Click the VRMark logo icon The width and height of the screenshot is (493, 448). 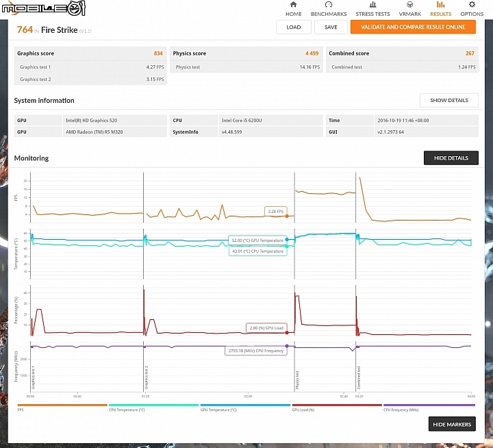point(409,4)
